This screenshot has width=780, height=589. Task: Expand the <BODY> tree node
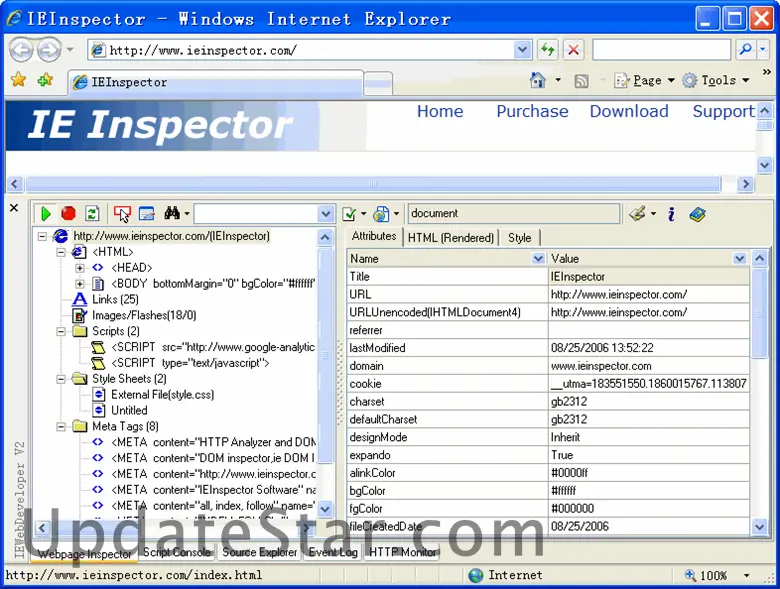80,284
